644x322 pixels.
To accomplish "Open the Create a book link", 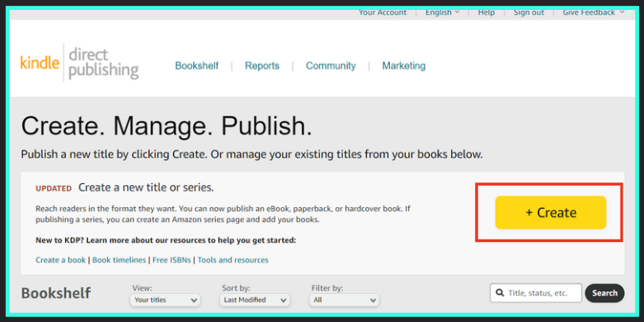I will coord(61,260).
